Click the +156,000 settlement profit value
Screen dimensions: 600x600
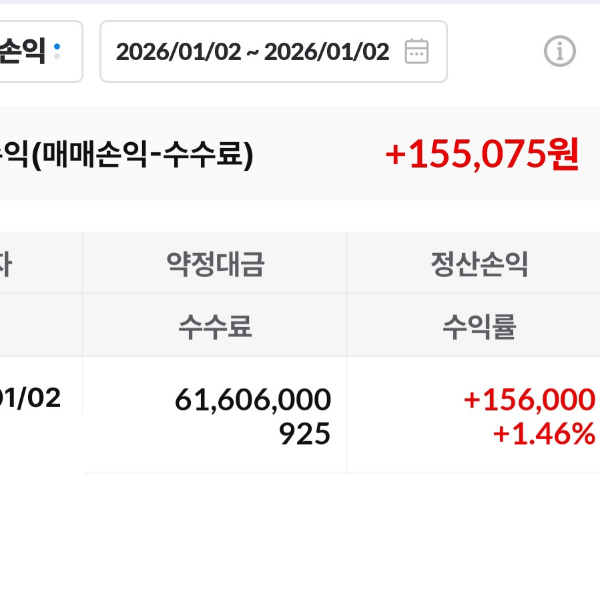tap(529, 400)
